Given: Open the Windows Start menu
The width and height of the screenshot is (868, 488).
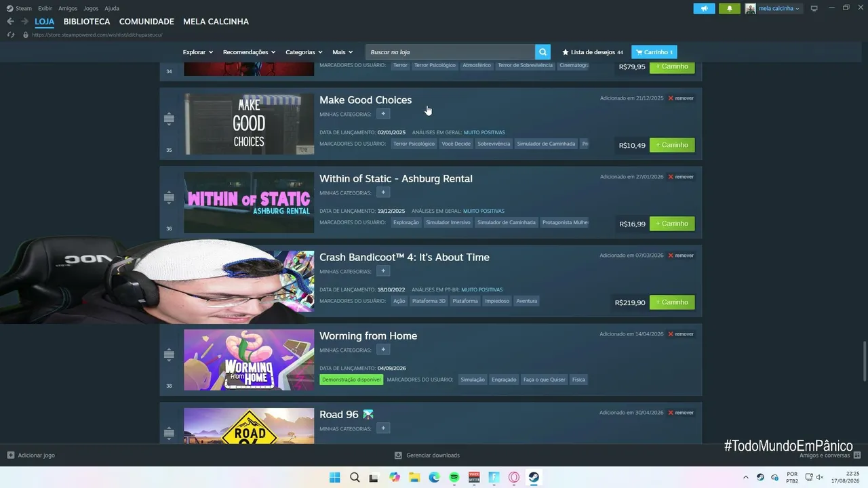Looking at the screenshot, I should tap(334, 477).
